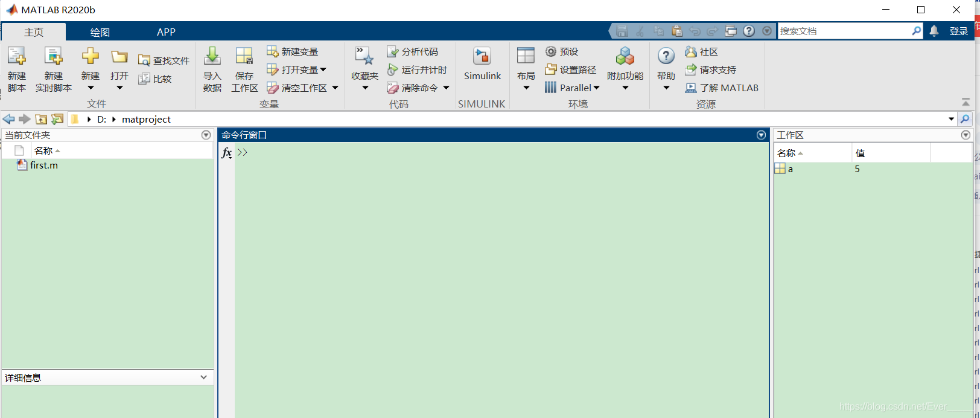980x418 pixels.
Task: Select first.m in current folder
Action: pyautogui.click(x=43, y=165)
